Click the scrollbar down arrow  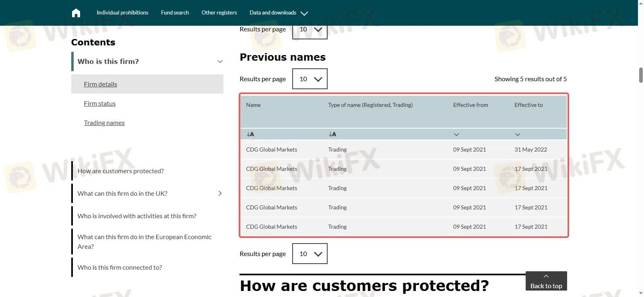[x=641, y=293]
